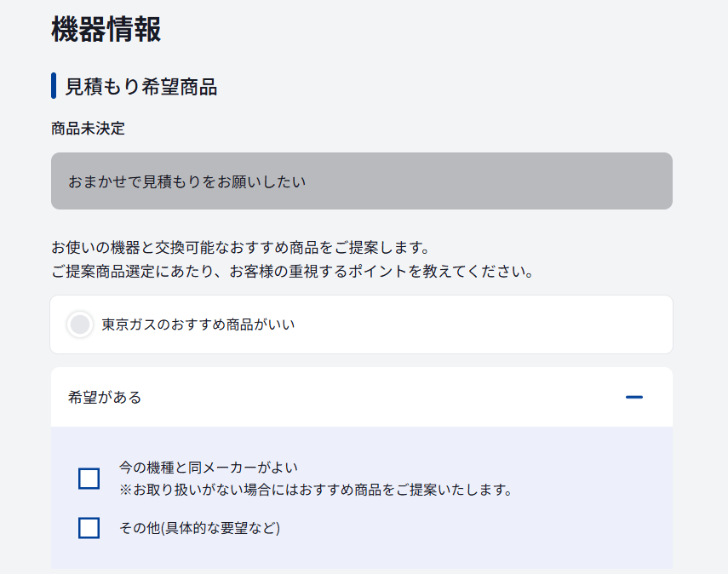Check the 今の機種と同メーカーがよい checkbox
Image resolution: width=728 pixels, height=574 pixels.
[x=89, y=479]
